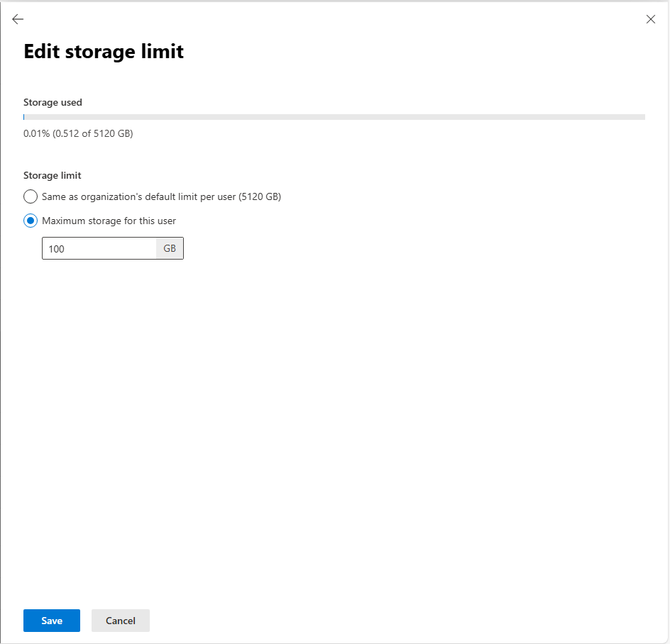Click the Storage used label
Viewport: 670px width, 644px height.
point(53,103)
